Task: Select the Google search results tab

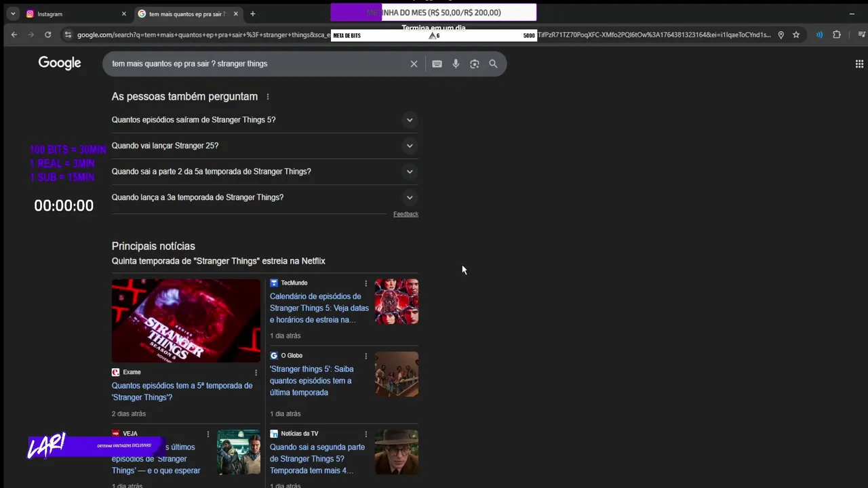Action: tap(189, 14)
